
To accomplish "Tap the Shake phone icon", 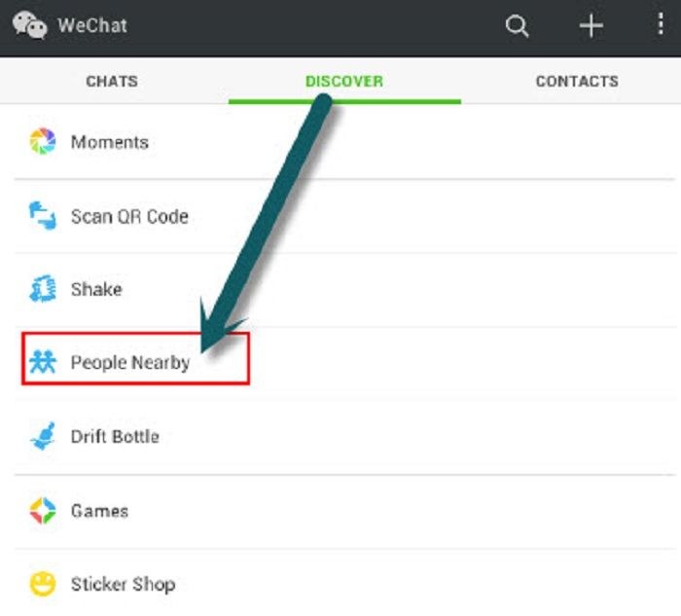I will (x=43, y=288).
